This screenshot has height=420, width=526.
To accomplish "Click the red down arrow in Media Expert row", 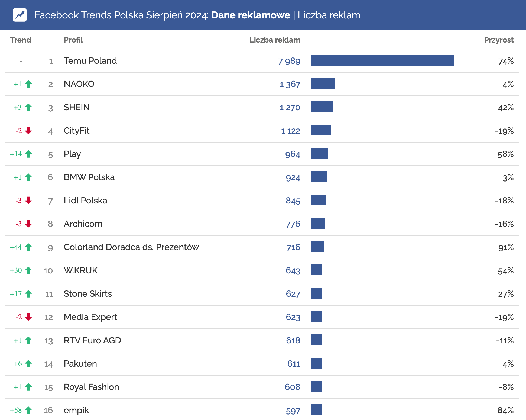I will click(x=28, y=317).
